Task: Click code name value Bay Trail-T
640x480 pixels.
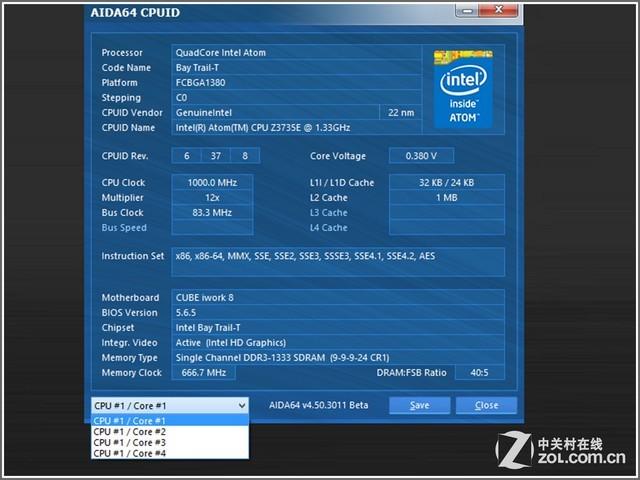Action: [296, 68]
